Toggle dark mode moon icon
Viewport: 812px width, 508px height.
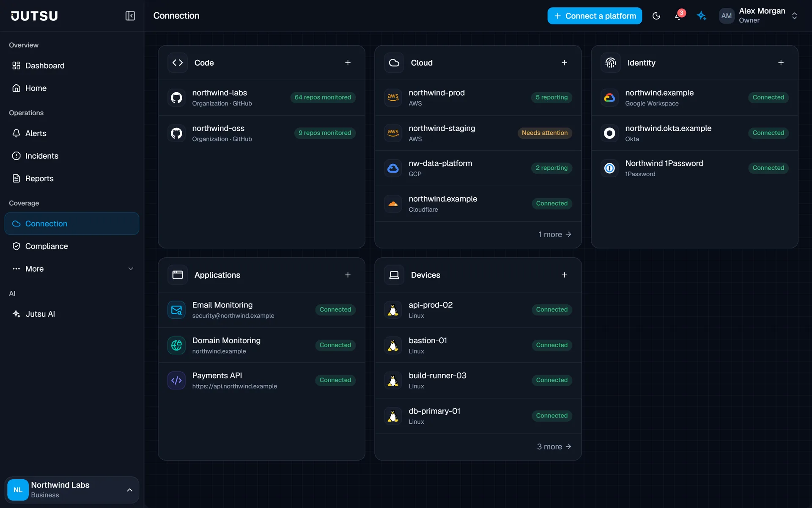656,16
